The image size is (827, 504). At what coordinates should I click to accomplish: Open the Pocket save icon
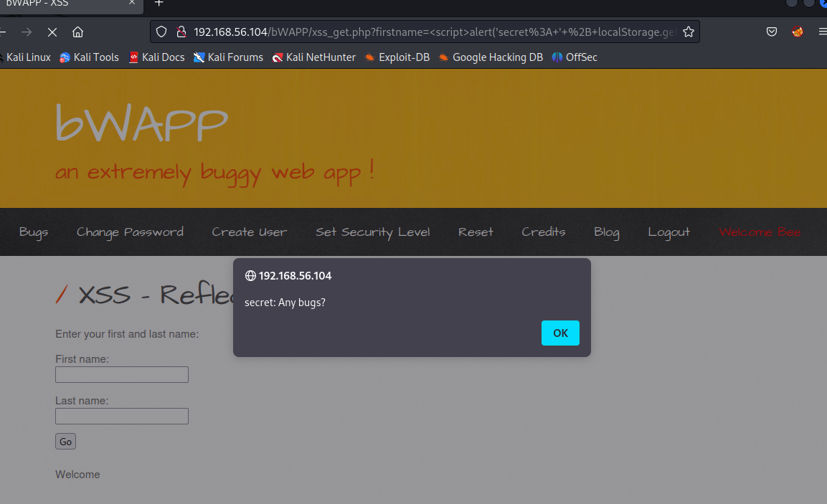[772, 32]
